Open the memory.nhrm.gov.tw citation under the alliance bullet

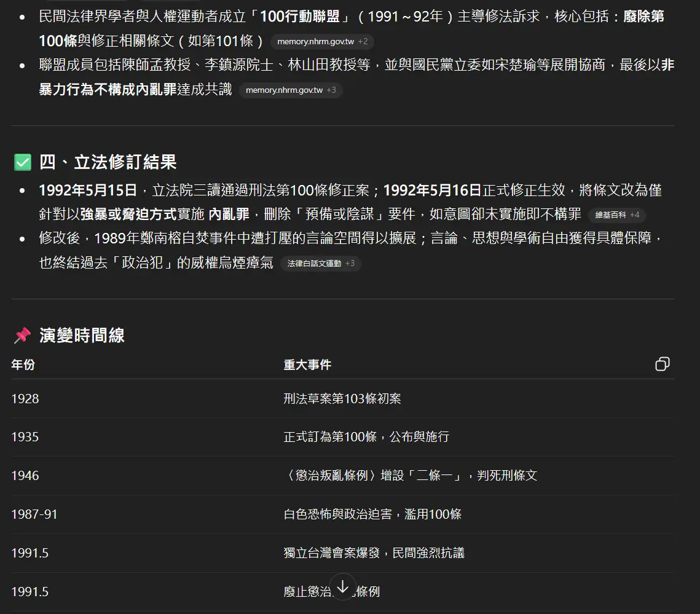click(285, 90)
